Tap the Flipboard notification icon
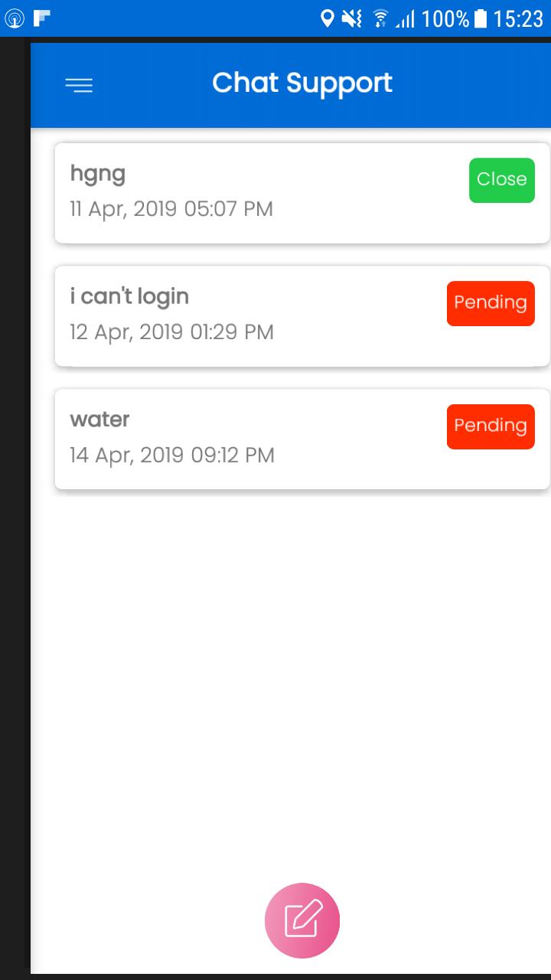Screen dimensions: 551x980 (x=42, y=18)
